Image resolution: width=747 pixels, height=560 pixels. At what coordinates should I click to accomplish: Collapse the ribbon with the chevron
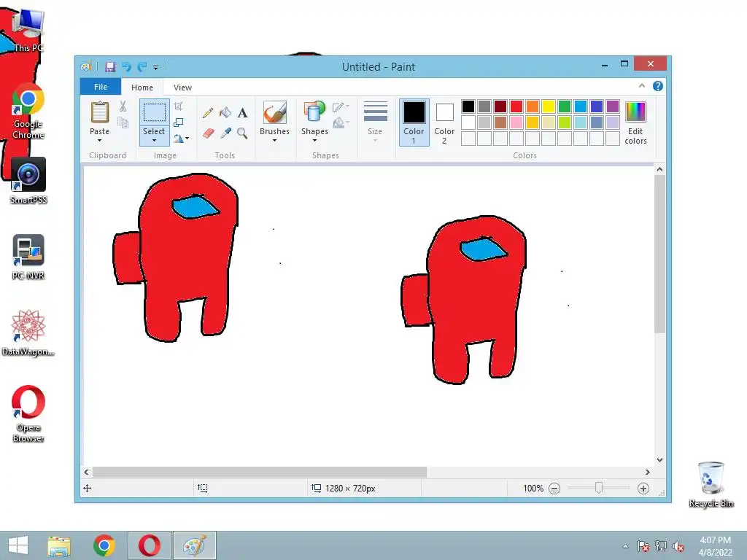pos(642,86)
